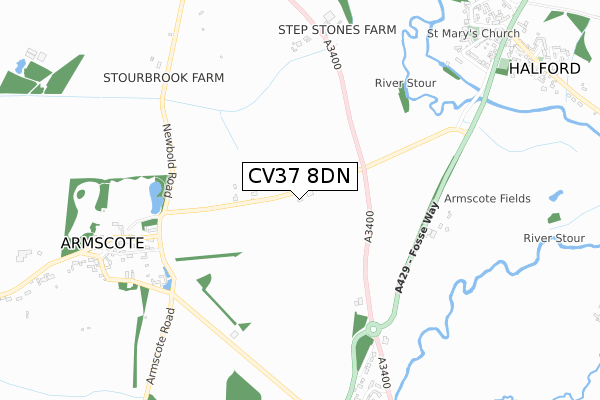Viewport: 600px width, 400px height.
Task: Select the A3400 label right of postcode box
Action: click(x=368, y=227)
